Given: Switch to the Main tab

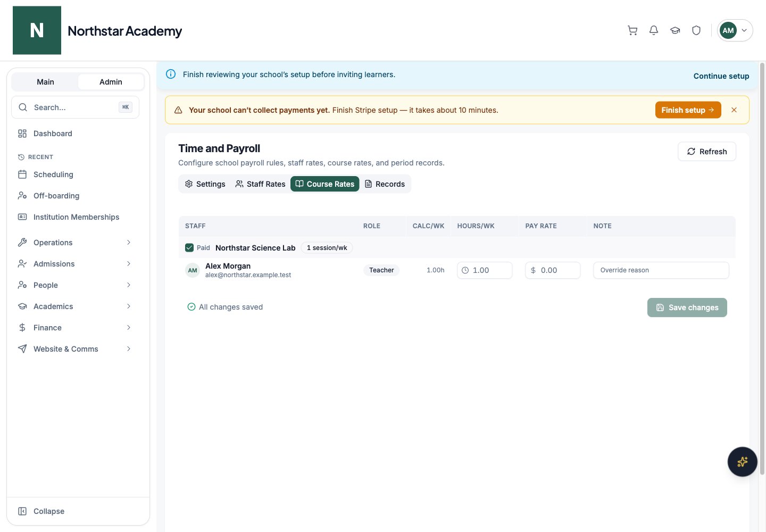Looking at the screenshot, I should pos(45,82).
